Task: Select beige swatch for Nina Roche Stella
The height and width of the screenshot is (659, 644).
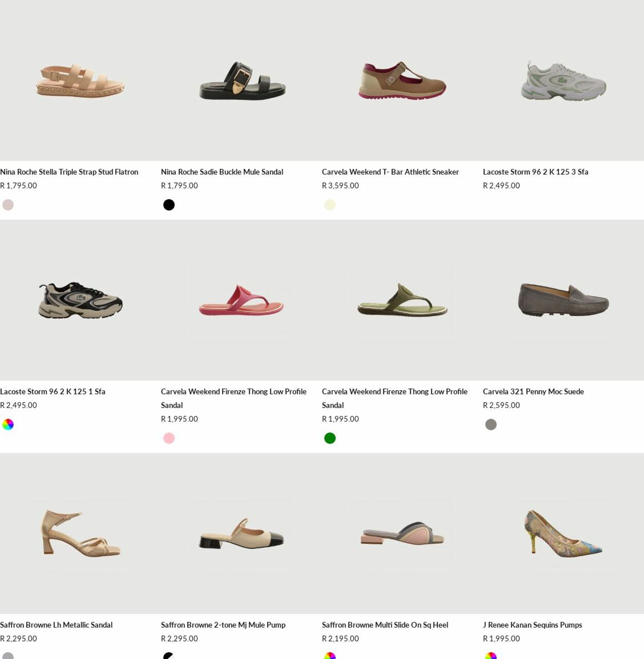Action: tap(8, 205)
